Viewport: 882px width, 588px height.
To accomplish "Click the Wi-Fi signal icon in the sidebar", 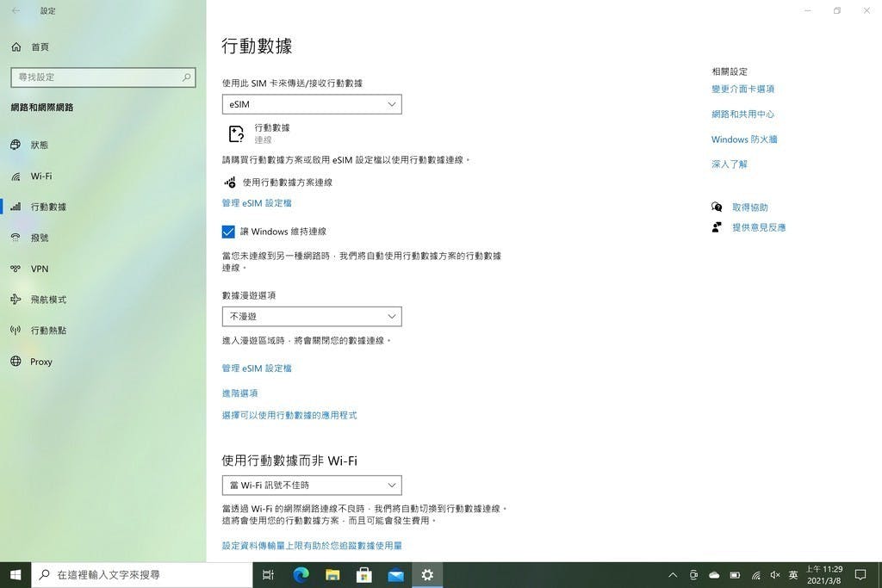I will (x=16, y=176).
